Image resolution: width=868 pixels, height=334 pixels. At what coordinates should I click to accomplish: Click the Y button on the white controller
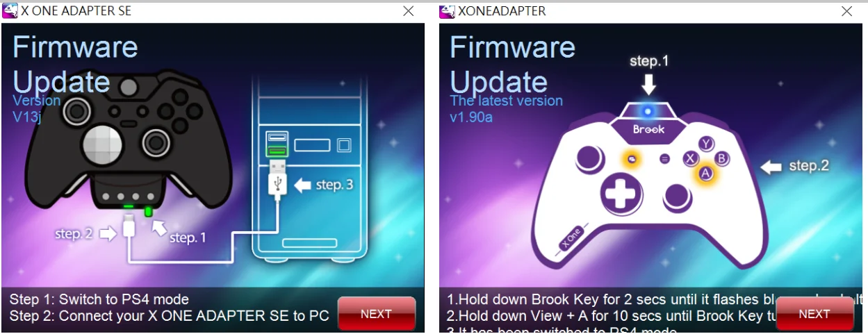(x=706, y=144)
